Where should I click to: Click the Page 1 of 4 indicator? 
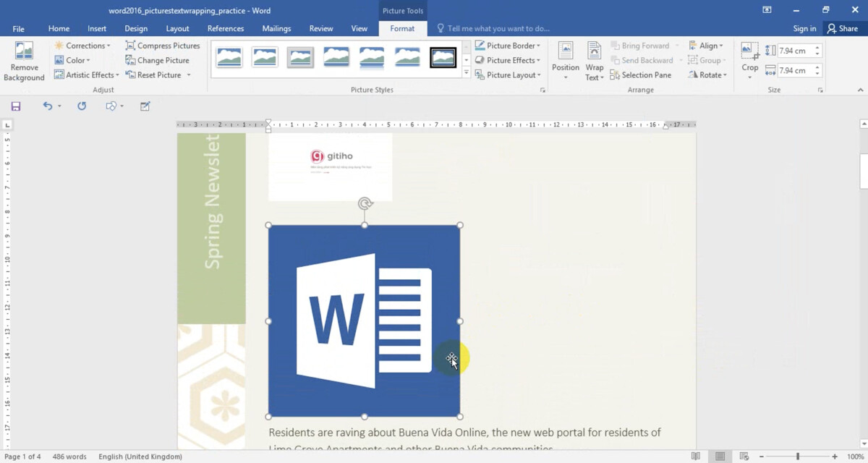[x=22, y=456]
